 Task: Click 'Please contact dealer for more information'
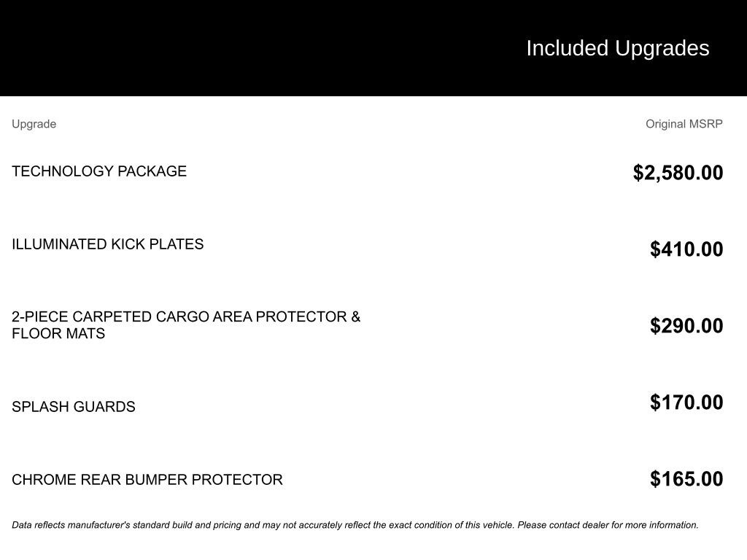pos(608,525)
